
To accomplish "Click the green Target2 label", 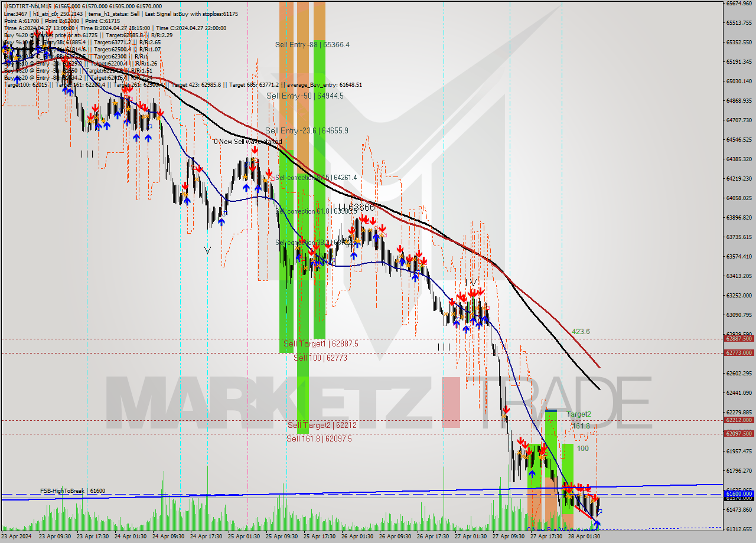I will pyautogui.click(x=579, y=414).
